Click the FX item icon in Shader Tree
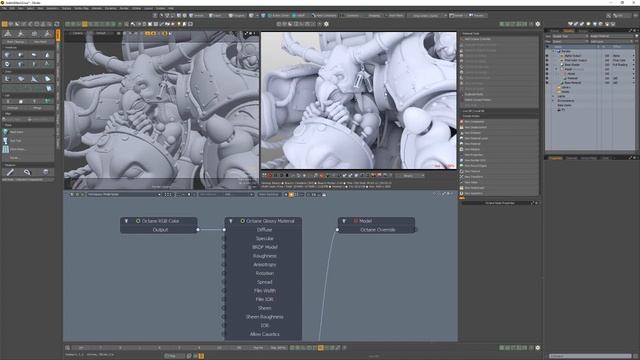The image size is (640, 360). click(x=559, y=110)
